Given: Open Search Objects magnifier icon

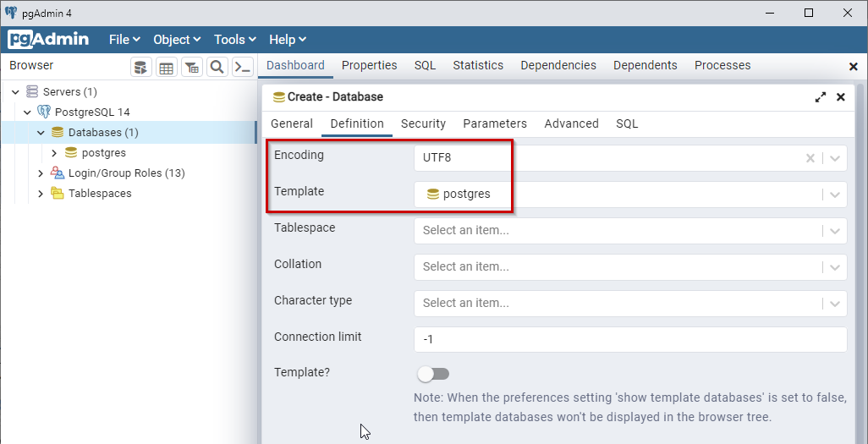Looking at the screenshot, I should pos(217,68).
